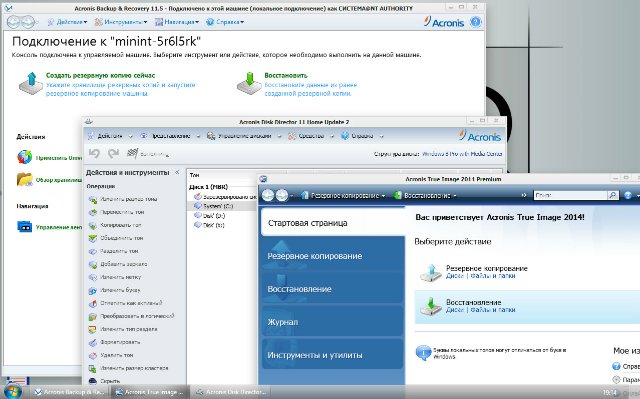Screen dimensions: 640x399
Task: Click the 'Windows 8 Pro' disk layout link
Action: pos(462,154)
